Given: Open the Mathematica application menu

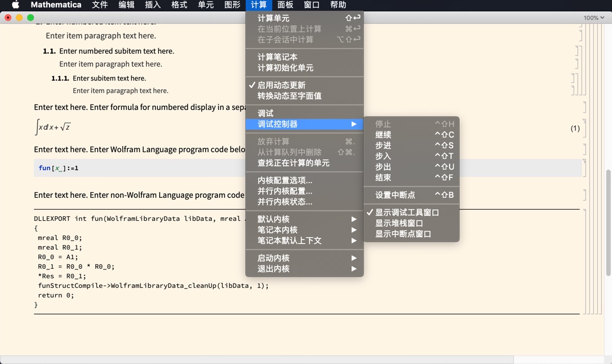Looking at the screenshot, I should tap(56, 5).
